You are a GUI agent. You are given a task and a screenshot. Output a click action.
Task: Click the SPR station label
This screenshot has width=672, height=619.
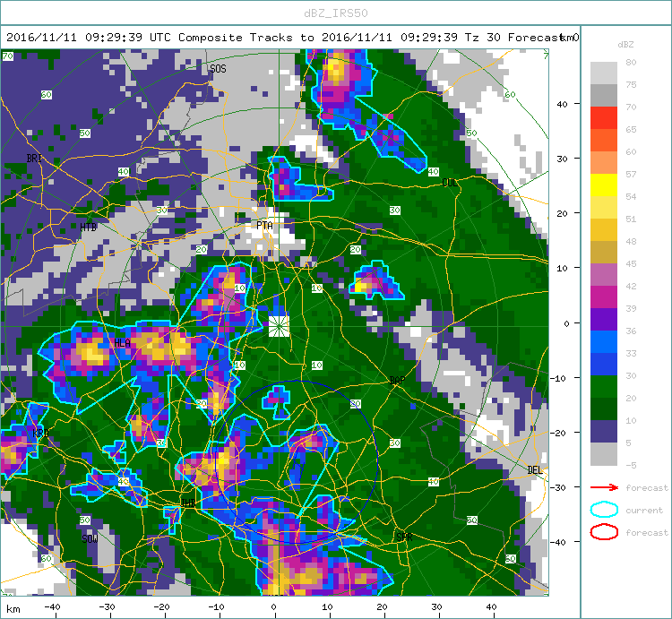pos(404,537)
